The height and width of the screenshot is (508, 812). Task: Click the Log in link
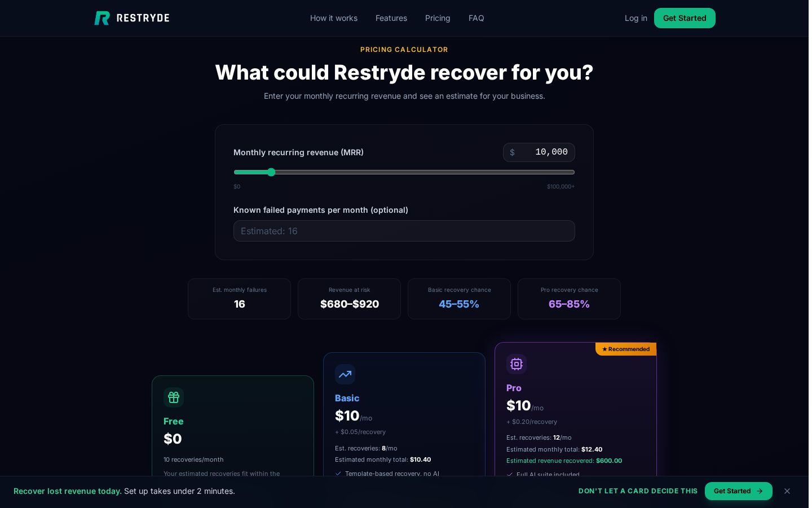point(636,18)
